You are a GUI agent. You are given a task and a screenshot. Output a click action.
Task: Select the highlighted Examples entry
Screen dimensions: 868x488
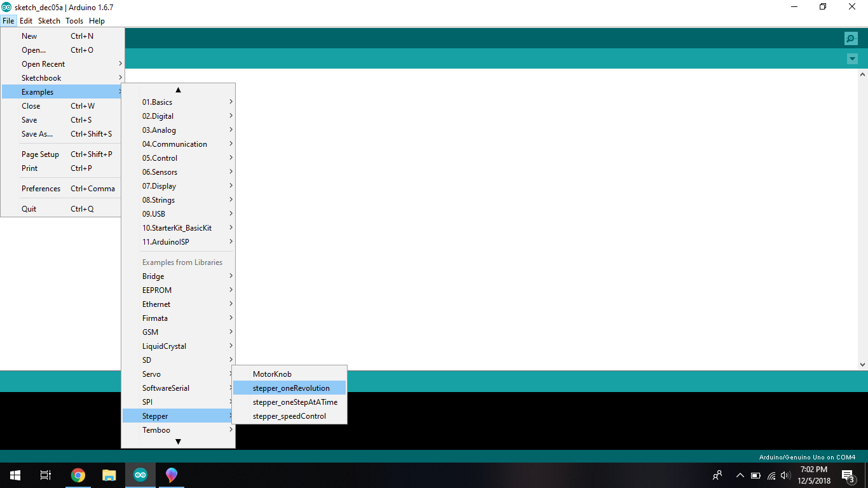tap(62, 92)
